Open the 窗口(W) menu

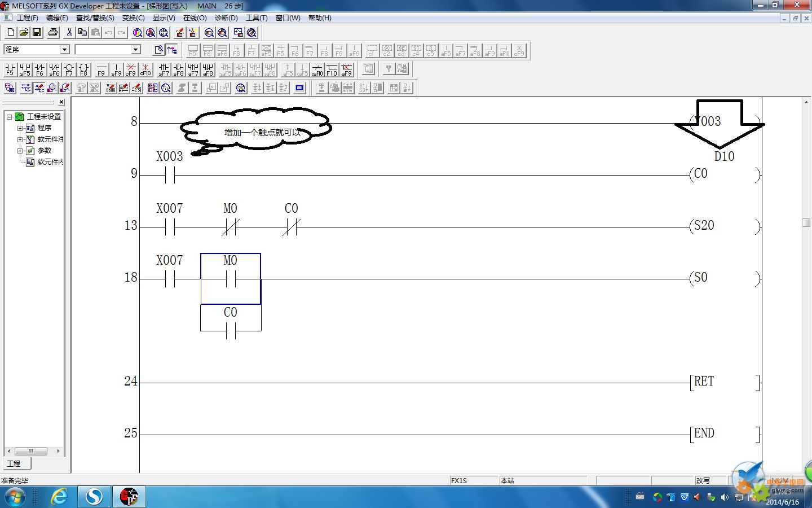[288, 18]
